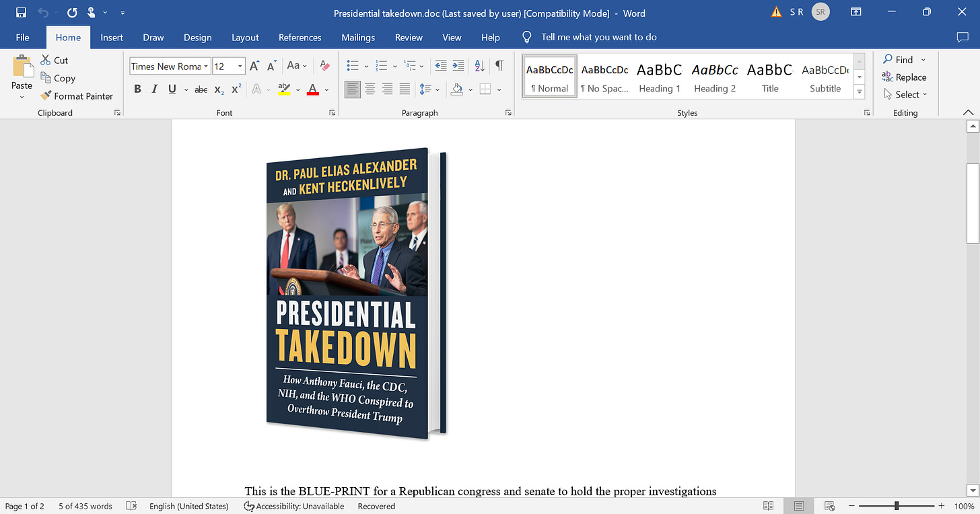The height and width of the screenshot is (514, 980).
Task: Align text left
Action: coord(352,89)
